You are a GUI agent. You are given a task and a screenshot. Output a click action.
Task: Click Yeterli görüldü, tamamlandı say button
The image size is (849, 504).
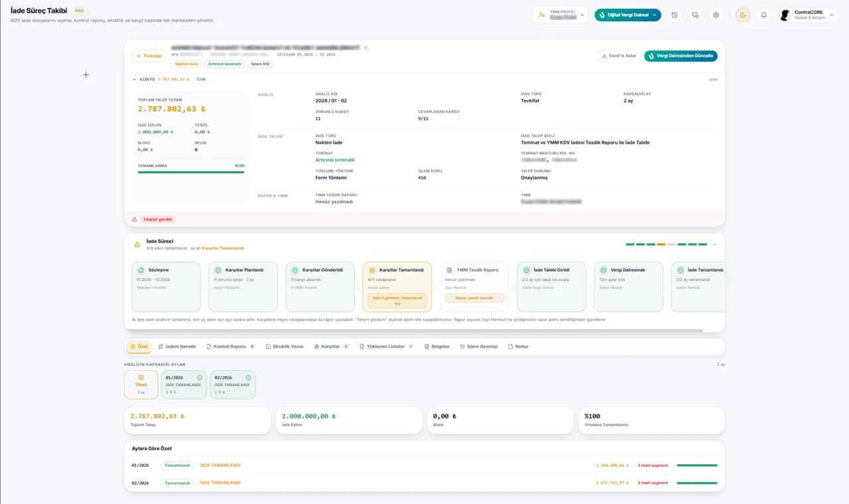coord(397,300)
